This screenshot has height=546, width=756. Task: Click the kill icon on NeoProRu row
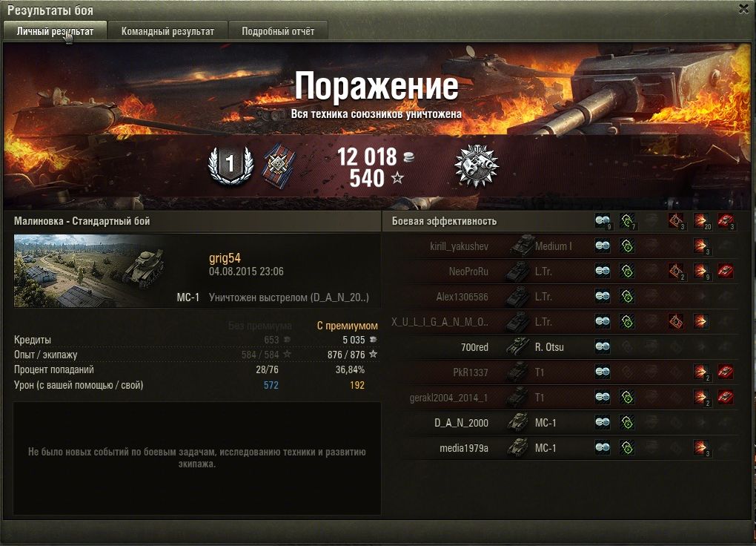(726, 272)
